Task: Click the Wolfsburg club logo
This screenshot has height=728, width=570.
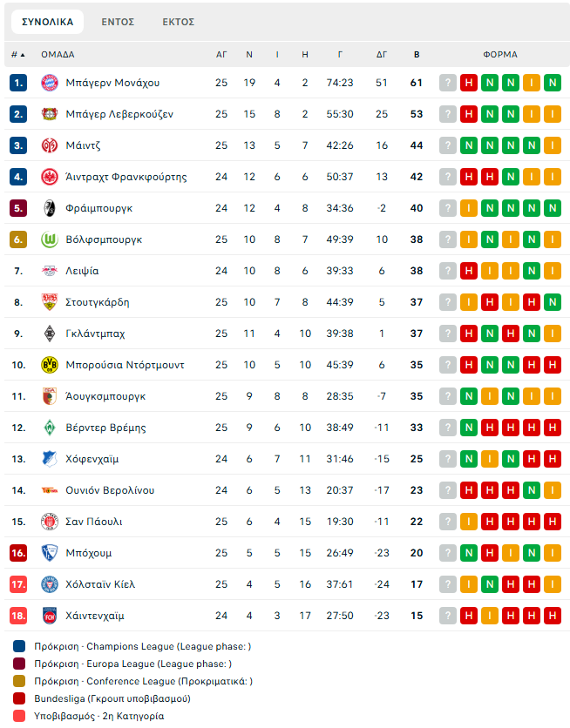Action: 49,239
